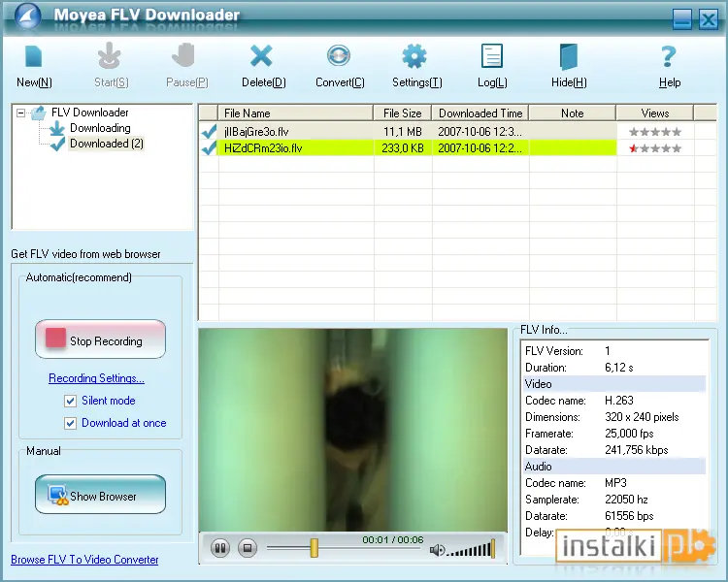728x582 pixels.
Task: Stop the video preview playback
Action: (x=248, y=548)
